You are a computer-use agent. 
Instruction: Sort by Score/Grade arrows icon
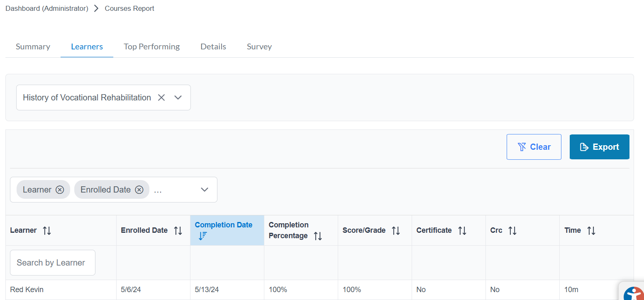point(396,231)
